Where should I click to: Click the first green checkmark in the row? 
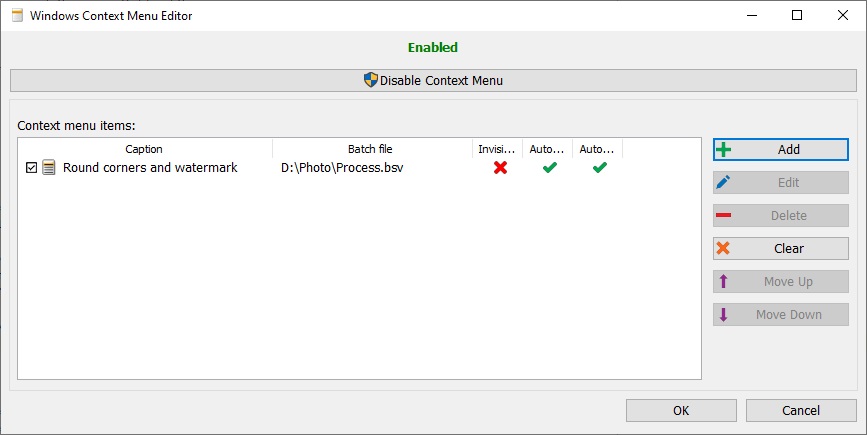pyautogui.click(x=549, y=168)
